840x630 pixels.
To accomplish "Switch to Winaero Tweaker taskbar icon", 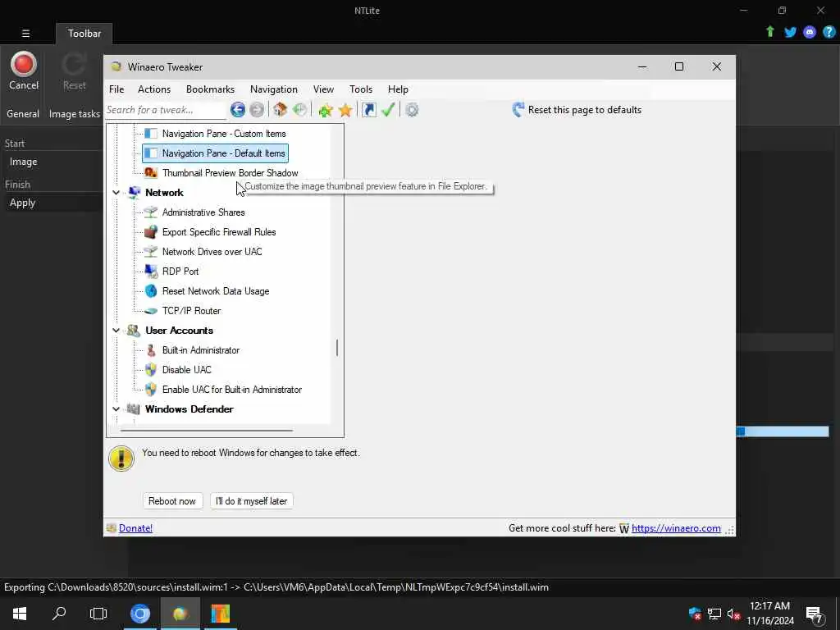I will [180, 614].
